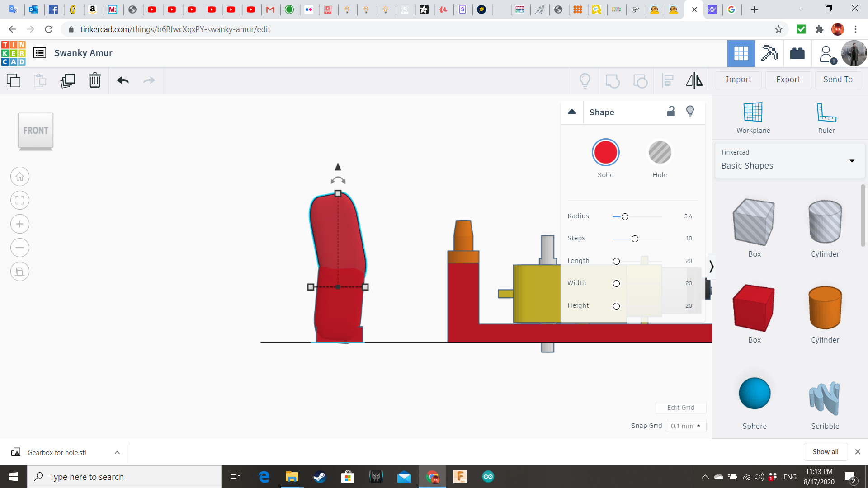
Task: Adjust the Radius slider
Action: 625,216
